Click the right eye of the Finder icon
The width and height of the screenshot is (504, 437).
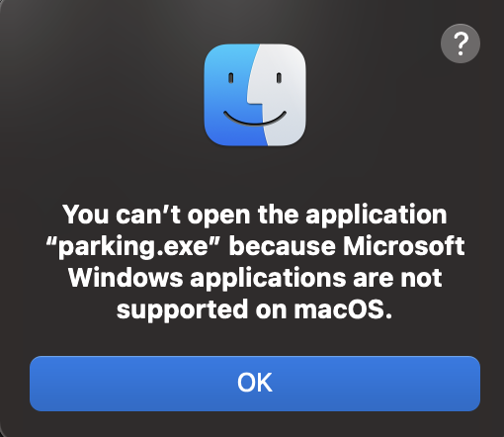(x=279, y=78)
